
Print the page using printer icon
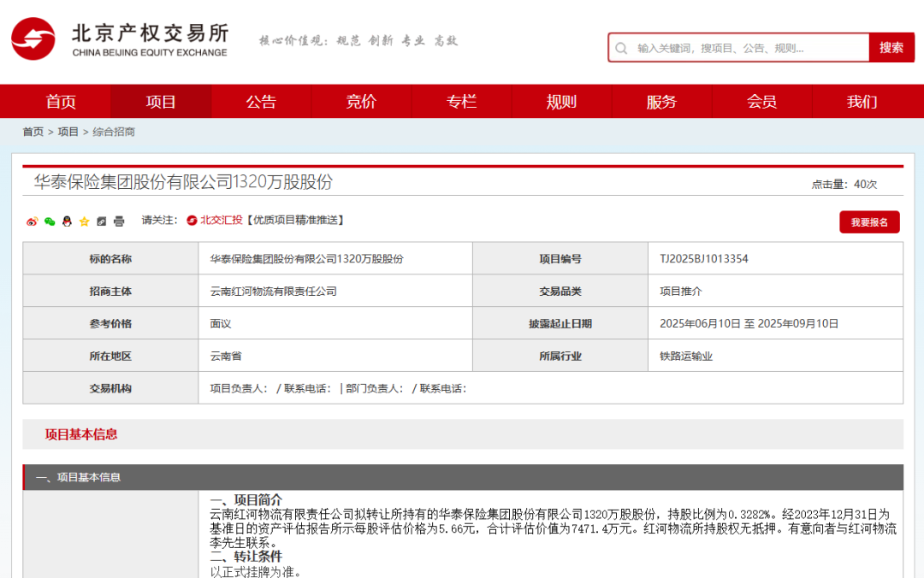[119, 221]
